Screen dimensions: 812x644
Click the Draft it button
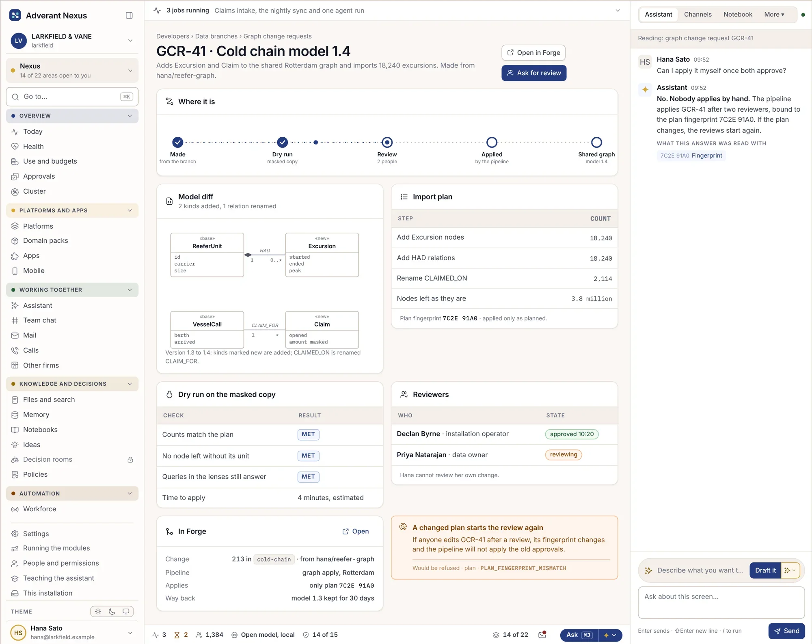click(765, 571)
